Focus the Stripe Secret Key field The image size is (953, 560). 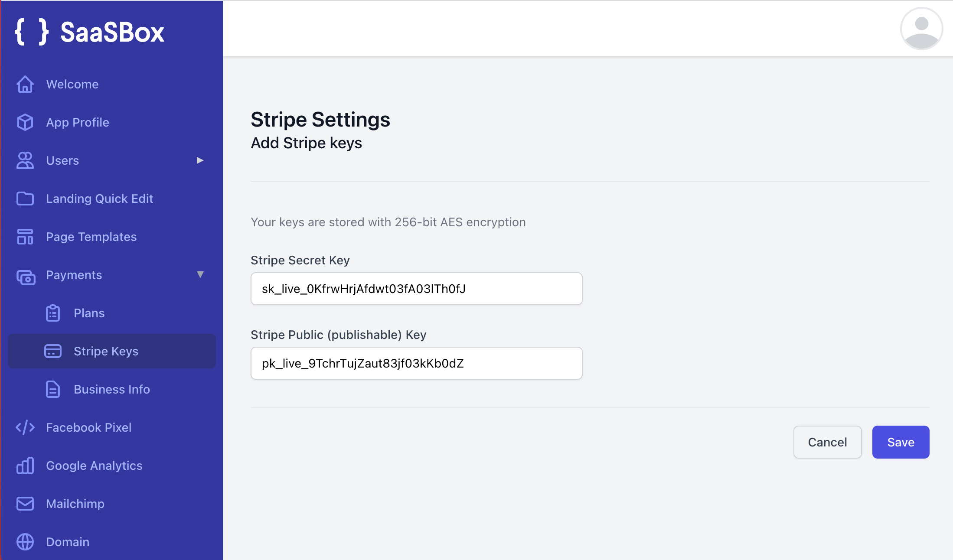pyautogui.click(x=416, y=289)
